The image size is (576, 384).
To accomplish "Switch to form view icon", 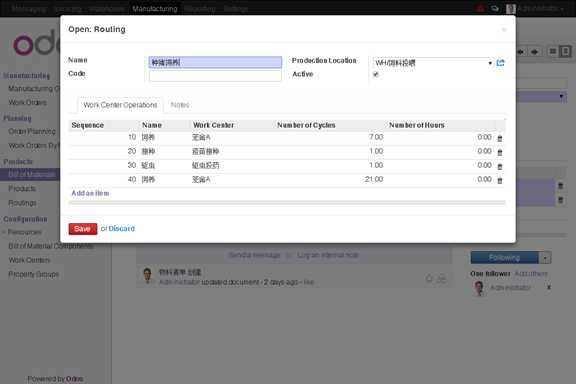I will (565, 51).
